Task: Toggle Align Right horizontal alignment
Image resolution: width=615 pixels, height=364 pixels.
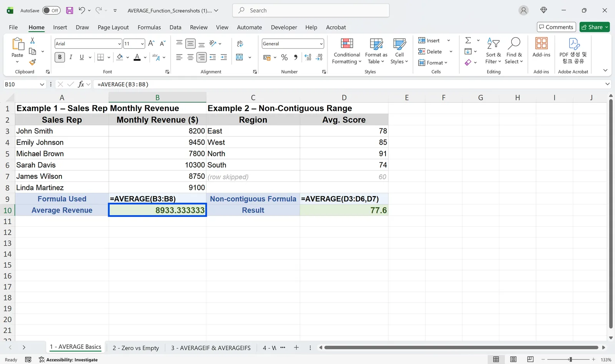Action: [x=201, y=57]
